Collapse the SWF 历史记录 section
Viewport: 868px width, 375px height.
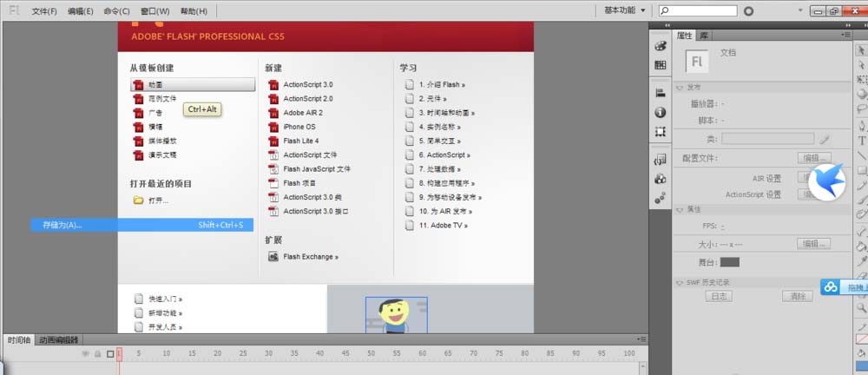point(680,282)
